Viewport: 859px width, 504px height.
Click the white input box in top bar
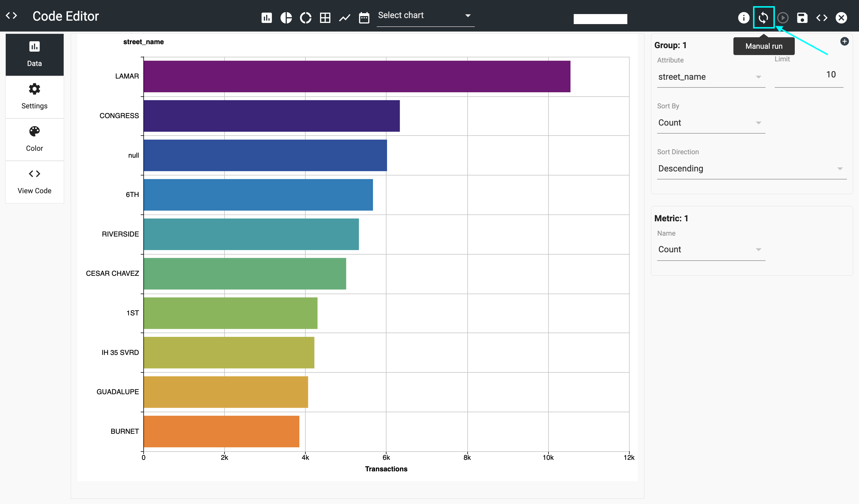(x=600, y=19)
